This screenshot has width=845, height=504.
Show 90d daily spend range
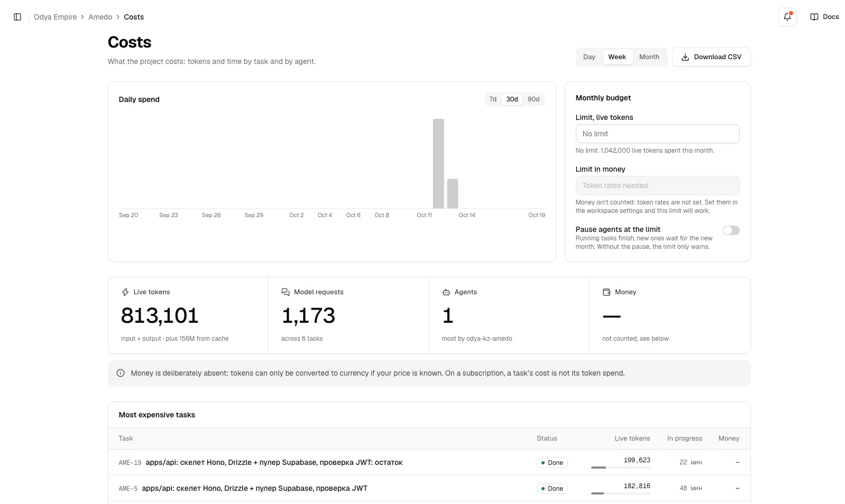tap(534, 99)
